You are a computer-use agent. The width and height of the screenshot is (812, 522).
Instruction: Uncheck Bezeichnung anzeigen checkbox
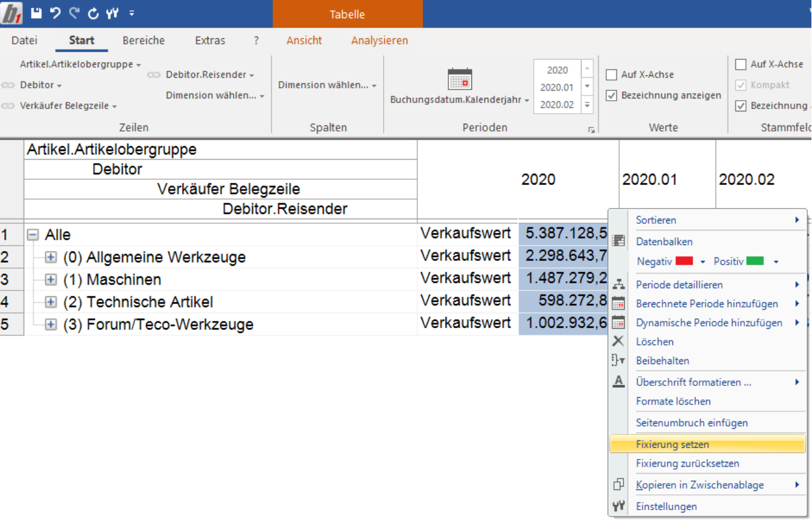(x=612, y=95)
